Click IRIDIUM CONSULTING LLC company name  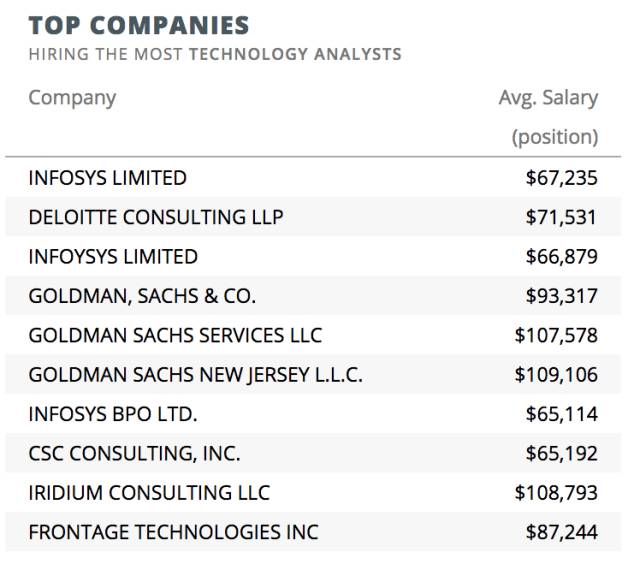pyautogui.click(x=149, y=493)
